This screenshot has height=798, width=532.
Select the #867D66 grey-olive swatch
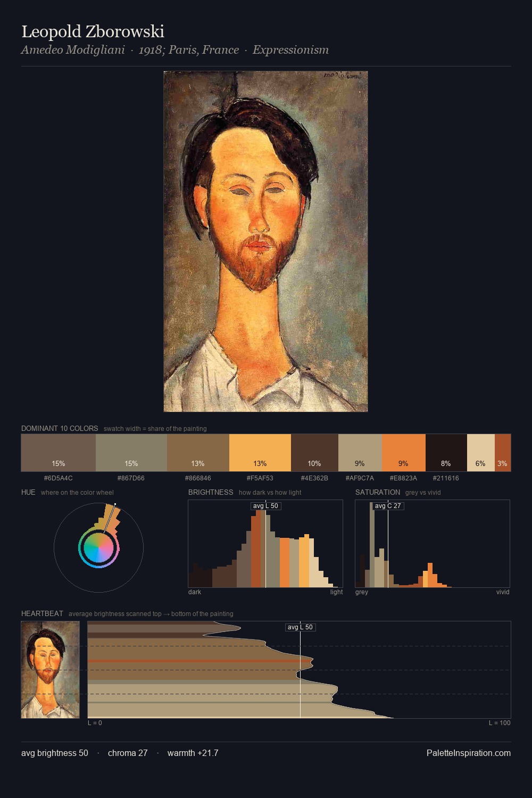(x=131, y=453)
